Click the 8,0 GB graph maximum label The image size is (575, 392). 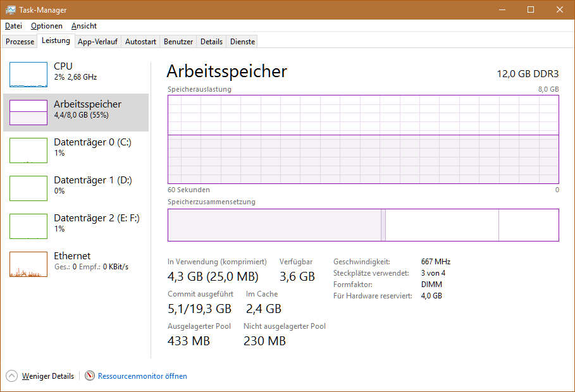pos(548,89)
